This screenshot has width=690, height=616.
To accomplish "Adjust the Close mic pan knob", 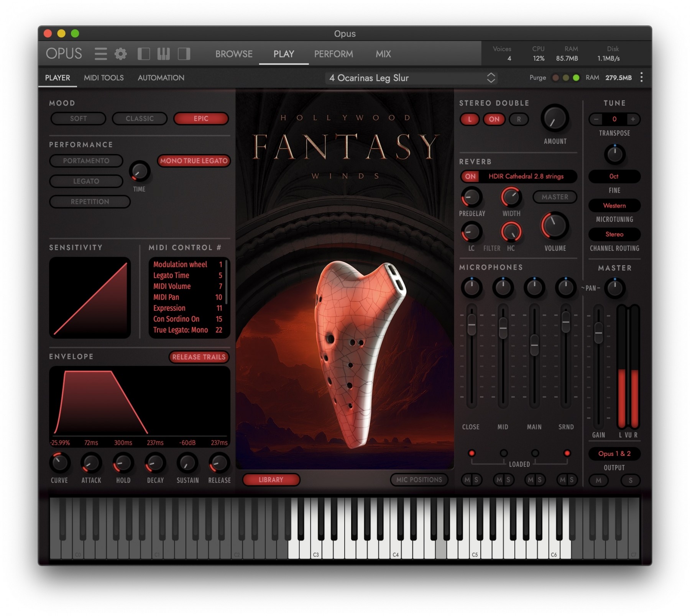I will click(472, 287).
